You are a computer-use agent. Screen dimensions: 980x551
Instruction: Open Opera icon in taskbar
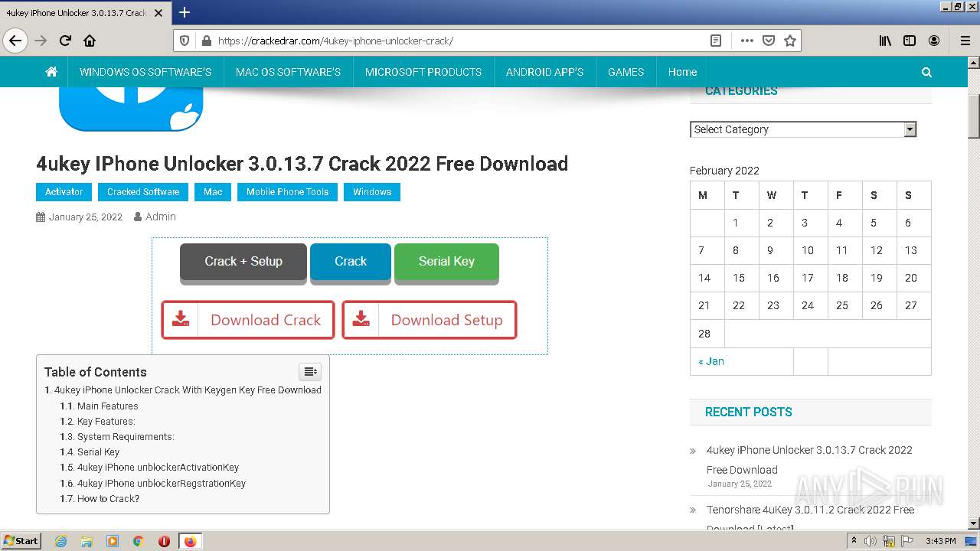click(x=164, y=541)
